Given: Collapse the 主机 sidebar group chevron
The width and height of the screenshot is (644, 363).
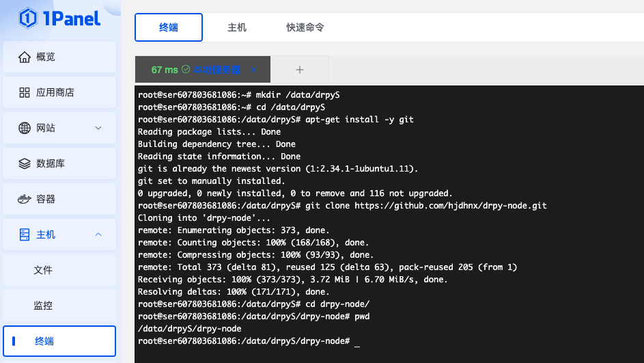Looking at the screenshot, I should point(98,234).
